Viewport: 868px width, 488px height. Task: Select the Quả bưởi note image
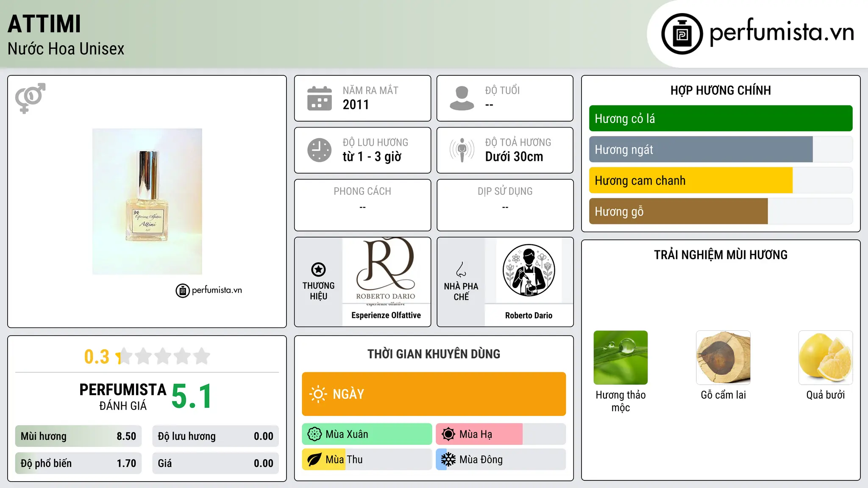826,358
